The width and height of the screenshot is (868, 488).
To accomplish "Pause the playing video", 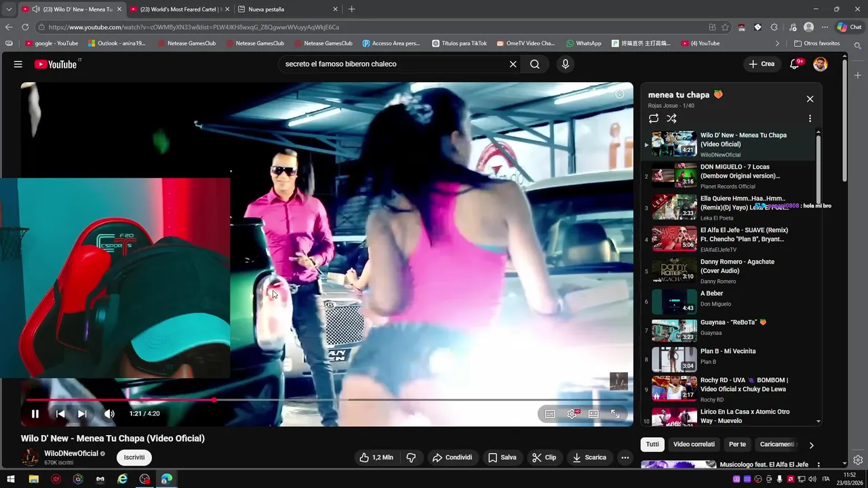I will pos(35,413).
